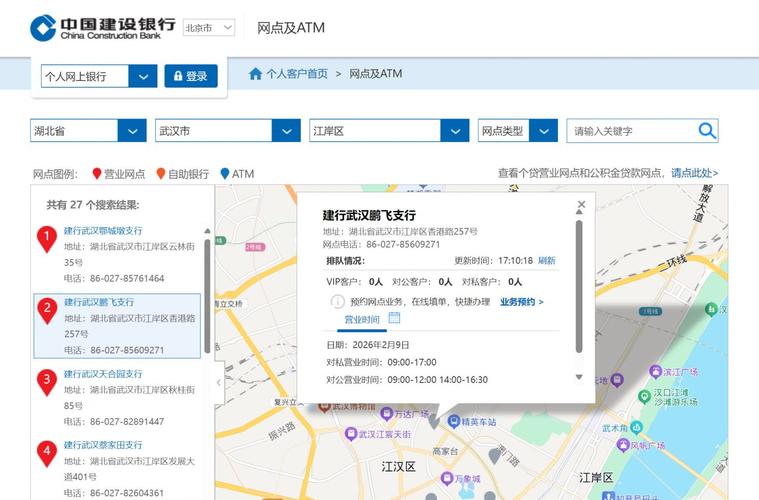Viewport: 759px width, 500px height.
Task: Click 精英车站 map marker
Action: click(x=454, y=422)
